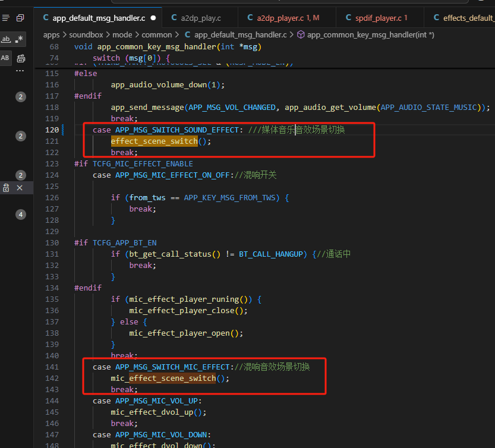Image resolution: width=495 pixels, height=448 pixels.
Task: Toggle Match Whole Word search option
Action: coord(6,39)
